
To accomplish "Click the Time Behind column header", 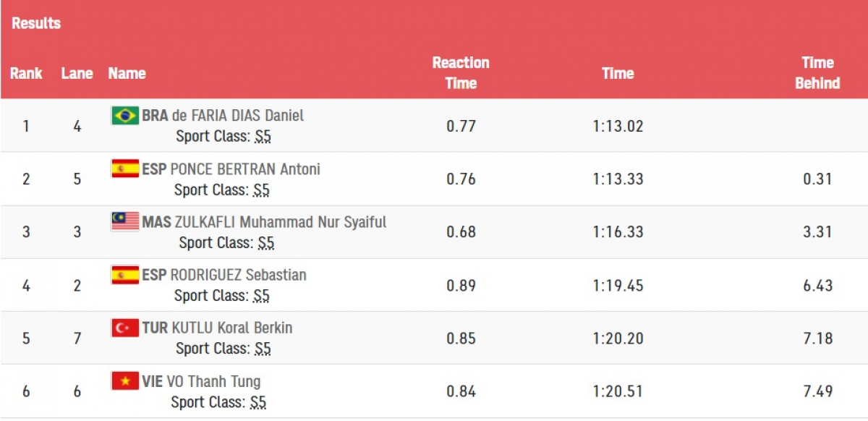I will (x=817, y=73).
